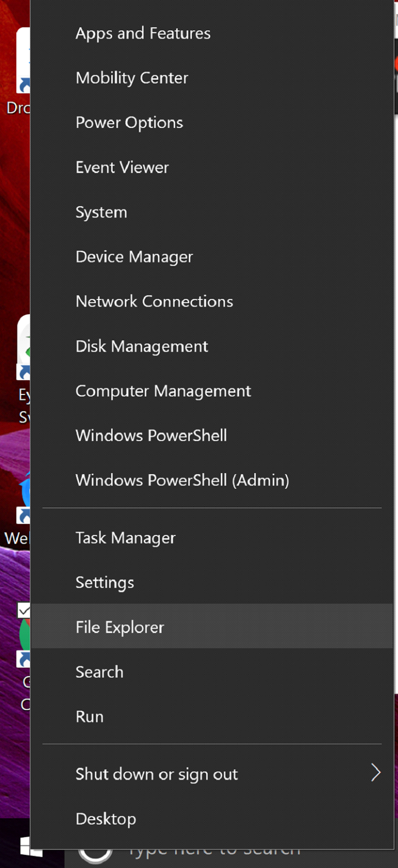Click the highlighted File Explorer entry
398x868 pixels.
pyautogui.click(x=212, y=627)
